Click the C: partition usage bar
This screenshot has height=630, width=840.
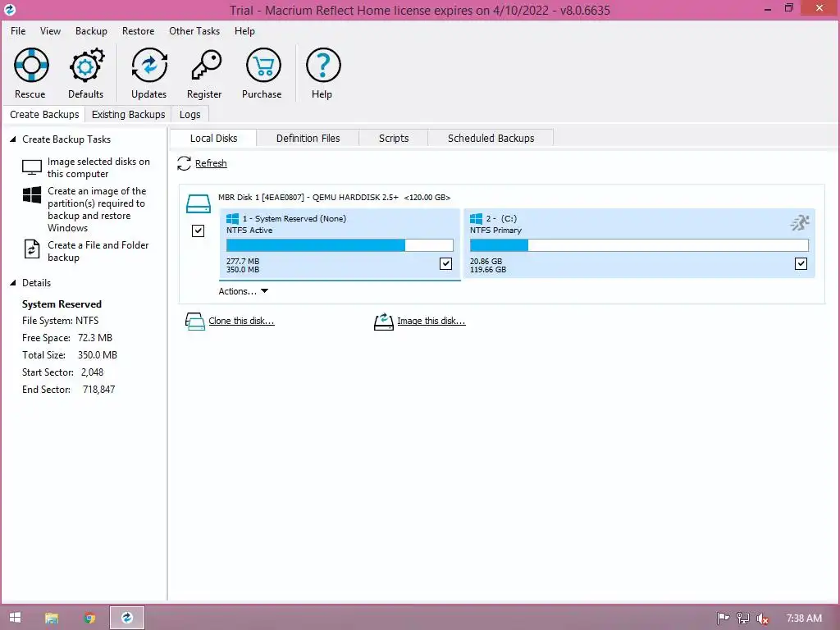(639, 245)
